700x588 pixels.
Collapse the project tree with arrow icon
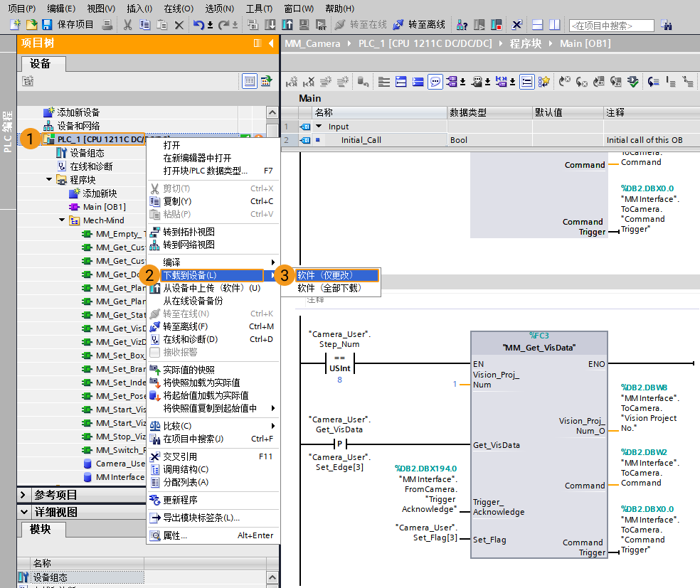coord(271,43)
